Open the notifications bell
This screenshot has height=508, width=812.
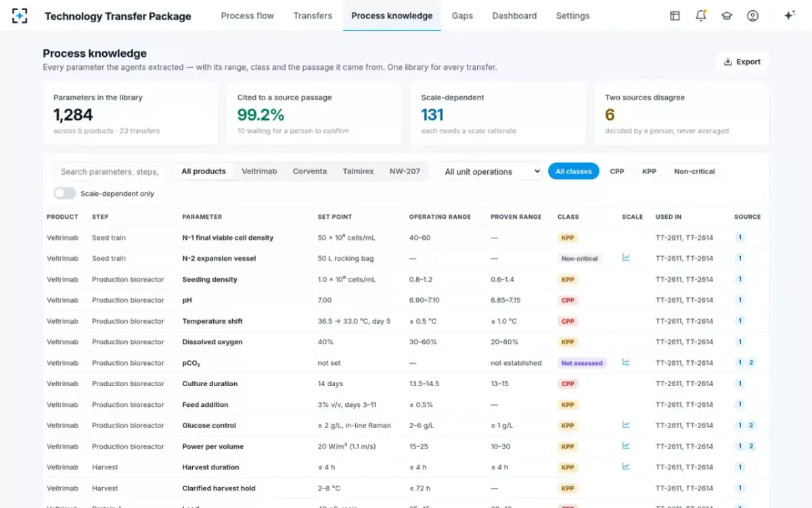coord(701,16)
